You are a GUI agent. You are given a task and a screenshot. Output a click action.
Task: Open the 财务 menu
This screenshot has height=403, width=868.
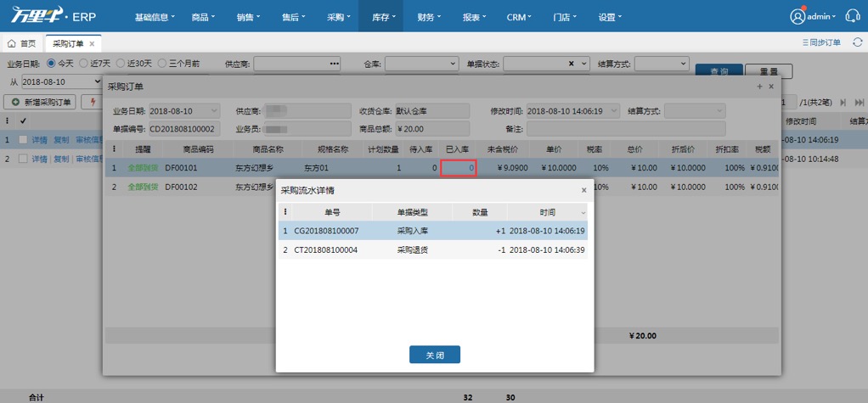coord(428,17)
